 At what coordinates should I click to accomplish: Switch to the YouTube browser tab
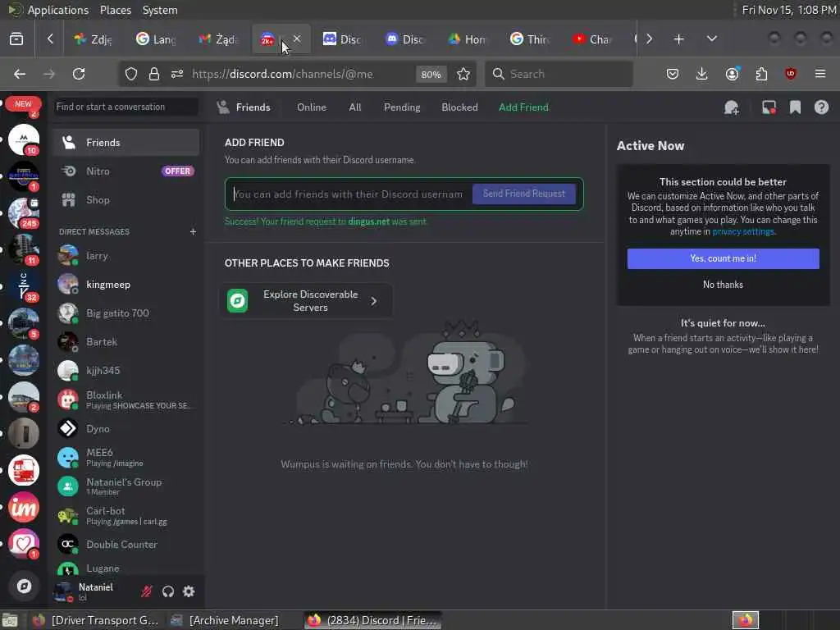pyautogui.click(x=592, y=39)
